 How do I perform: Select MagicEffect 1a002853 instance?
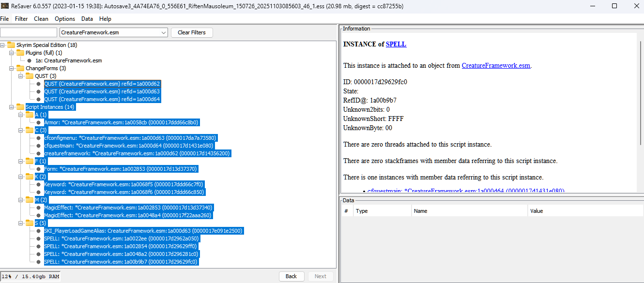tap(128, 208)
